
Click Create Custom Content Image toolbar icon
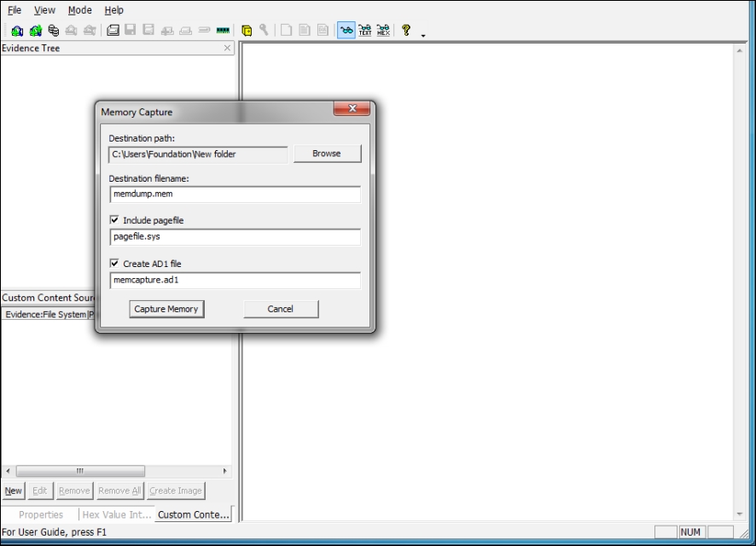186,31
